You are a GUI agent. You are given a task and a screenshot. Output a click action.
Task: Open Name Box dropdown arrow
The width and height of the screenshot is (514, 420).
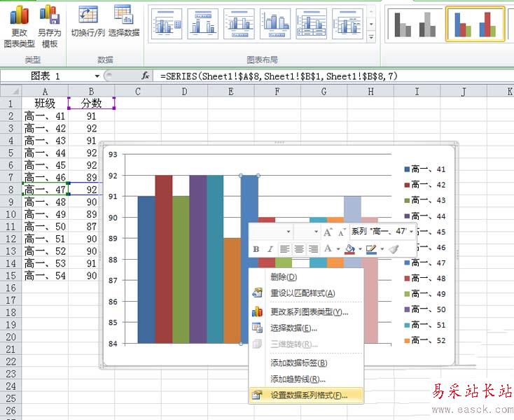97,76
